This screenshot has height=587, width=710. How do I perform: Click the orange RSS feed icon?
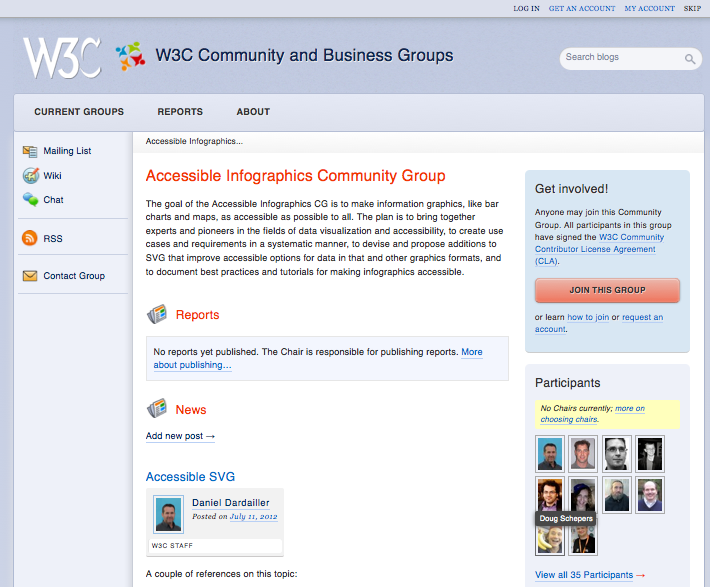tap(30, 239)
